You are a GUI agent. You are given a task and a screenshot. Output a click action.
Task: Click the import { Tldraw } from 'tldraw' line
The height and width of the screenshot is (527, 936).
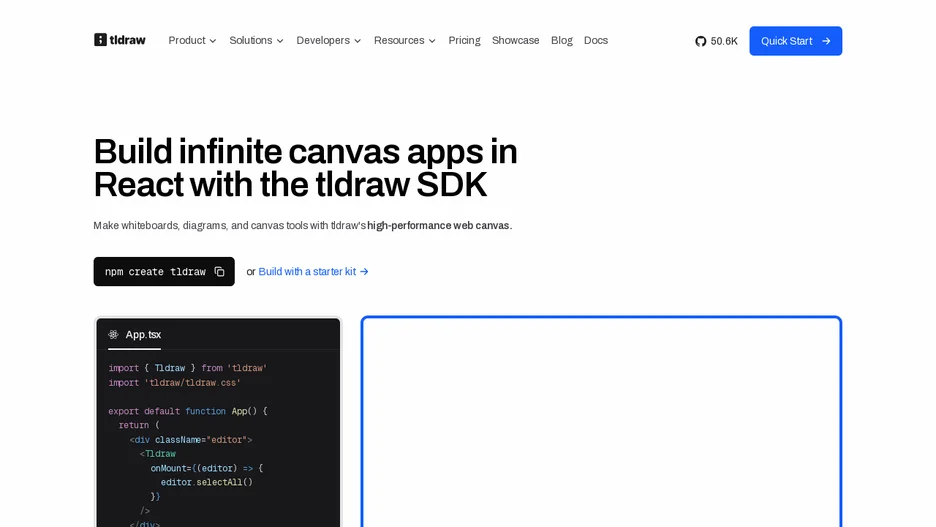(187, 368)
